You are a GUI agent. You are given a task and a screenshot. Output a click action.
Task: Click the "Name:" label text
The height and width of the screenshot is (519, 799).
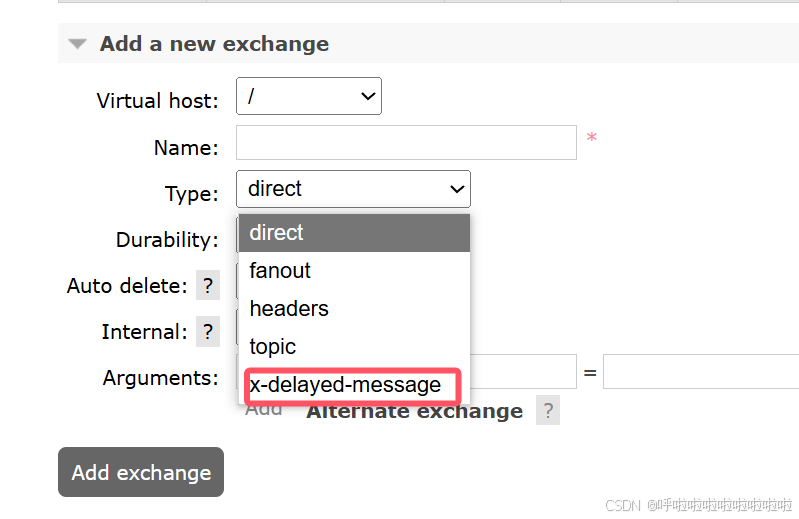186,148
